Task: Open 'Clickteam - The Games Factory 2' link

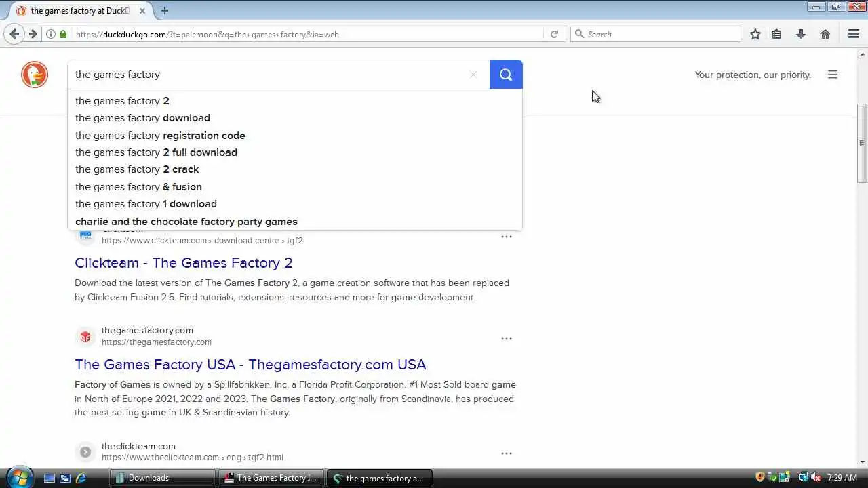Action: [184, 263]
